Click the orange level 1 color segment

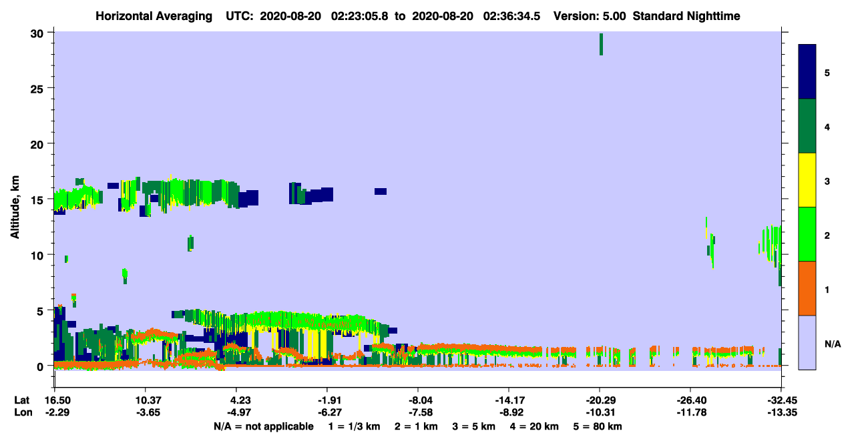tap(807, 288)
